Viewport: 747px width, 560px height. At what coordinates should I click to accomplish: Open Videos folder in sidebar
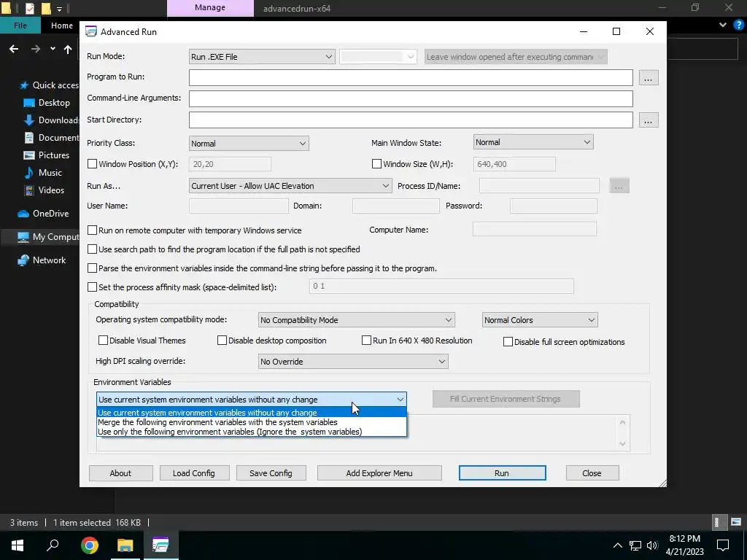44,190
